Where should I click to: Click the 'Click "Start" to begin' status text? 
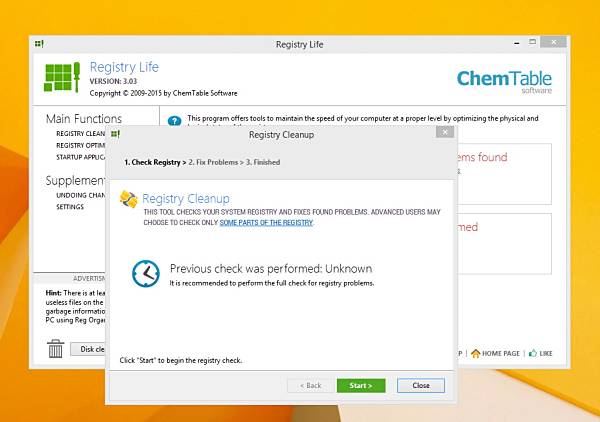point(181,360)
